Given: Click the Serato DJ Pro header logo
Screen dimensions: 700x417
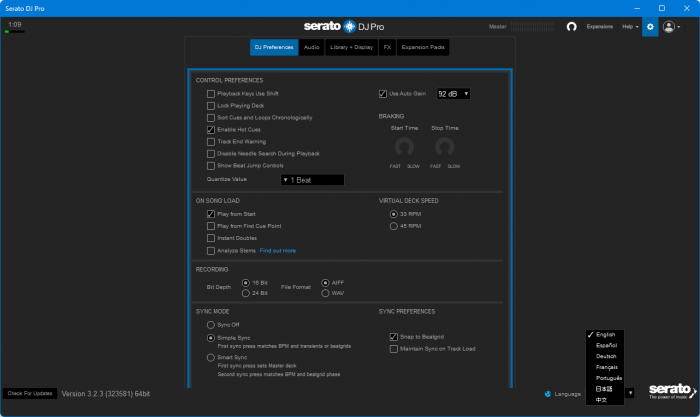Looking at the screenshot, I should pyautogui.click(x=350, y=26).
